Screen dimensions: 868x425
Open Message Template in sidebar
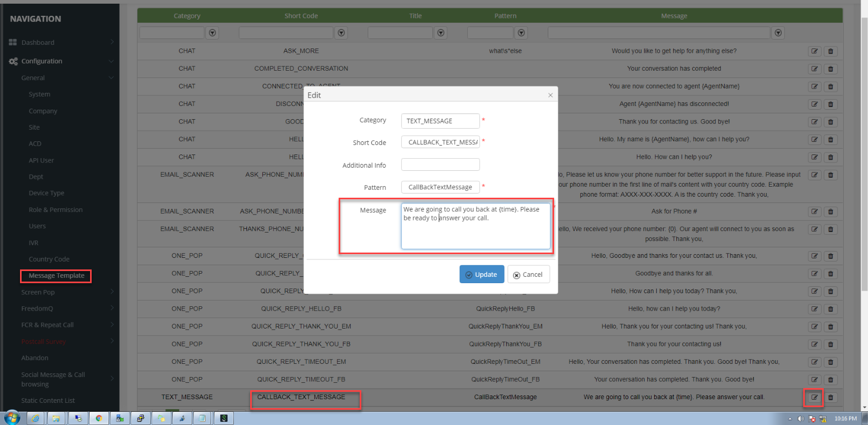coord(56,276)
